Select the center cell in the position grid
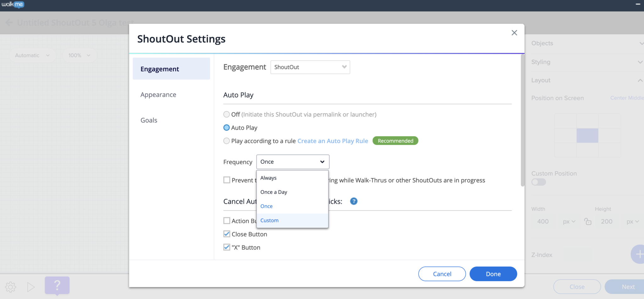Viewport: 644px width, 299px height. tap(587, 136)
